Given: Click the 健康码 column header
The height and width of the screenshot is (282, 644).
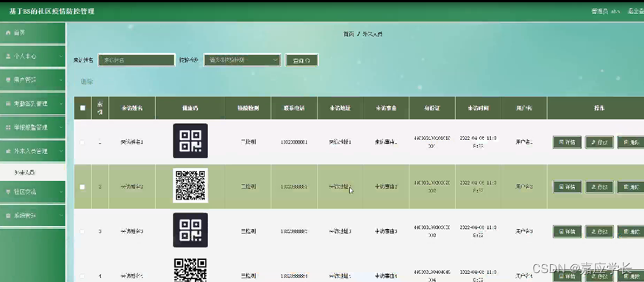Looking at the screenshot, I should click(190, 108).
